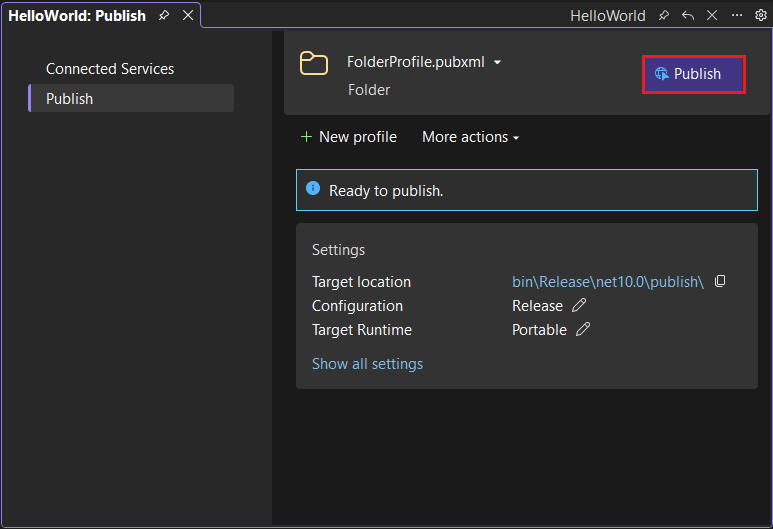Open the bin\Release\net10.0\publish\ link
Viewport: 773px width, 529px height.
[608, 282]
